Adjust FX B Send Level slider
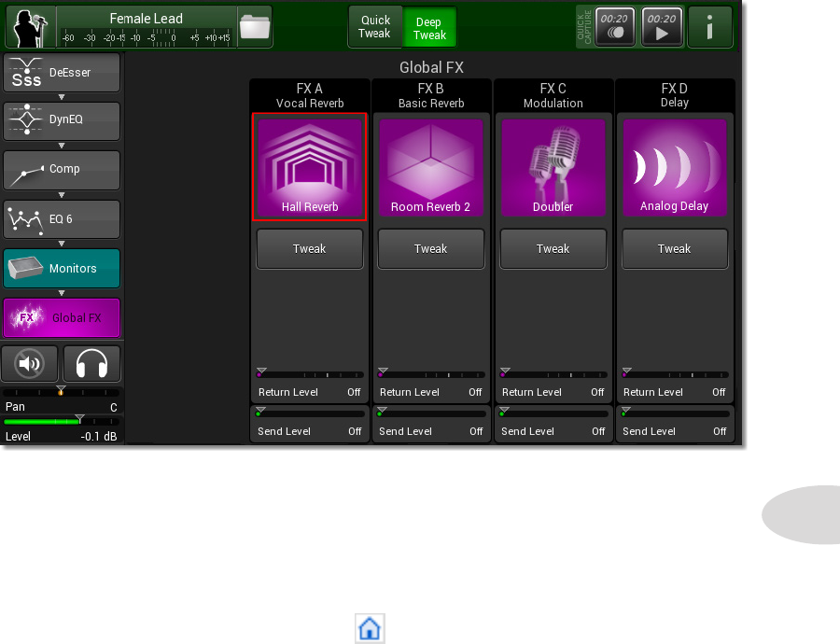The height and width of the screenshot is (644, 840). [431, 413]
